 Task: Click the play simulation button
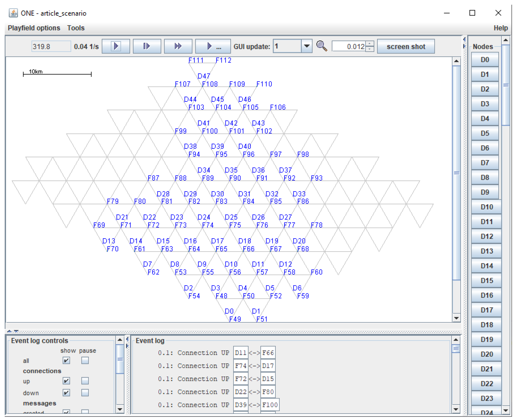pyautogui.click(x=116, y=46)
